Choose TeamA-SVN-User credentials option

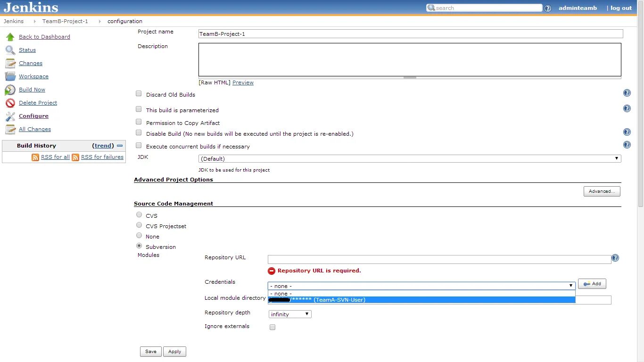click(x=421, y=300)
